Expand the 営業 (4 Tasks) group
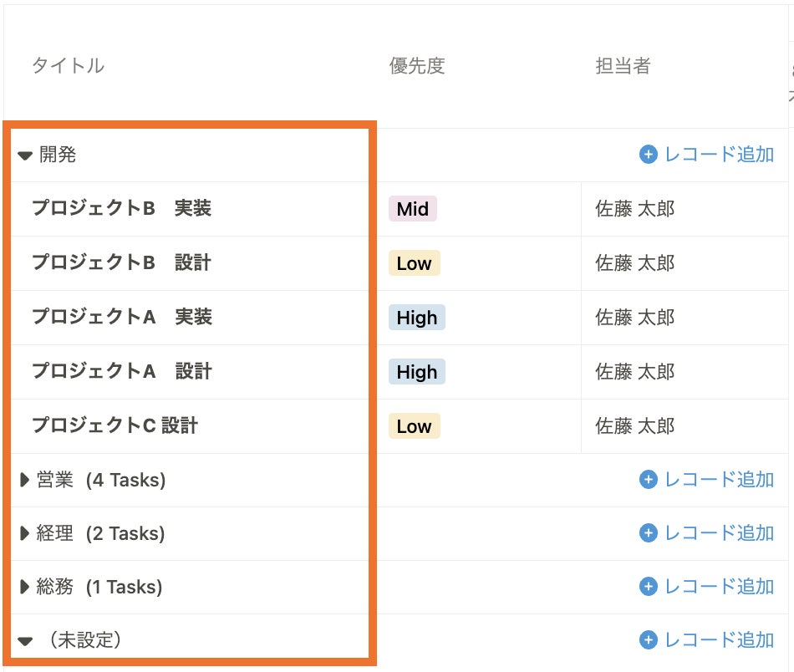 point(25,480)
